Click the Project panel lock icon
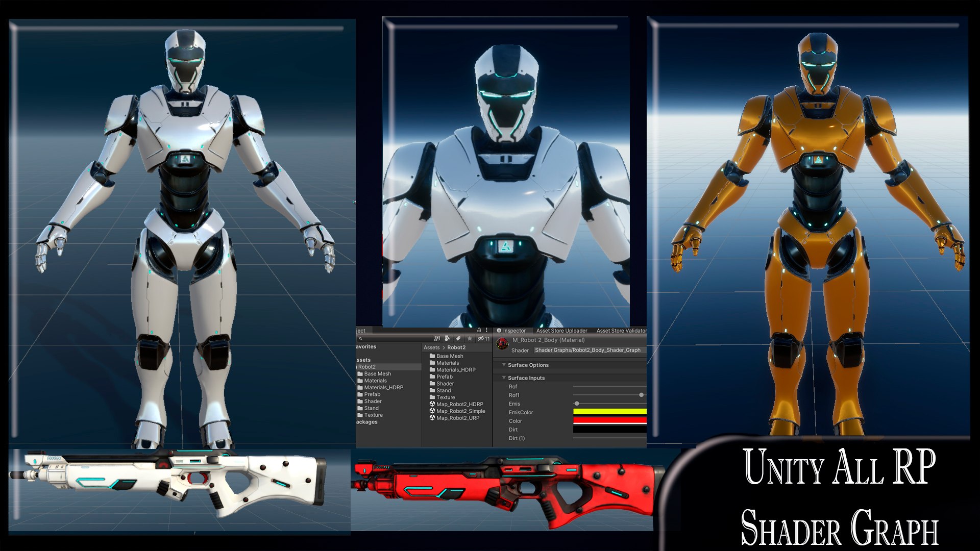This screenshot has height=551, width=980. (x=479, y=330)
